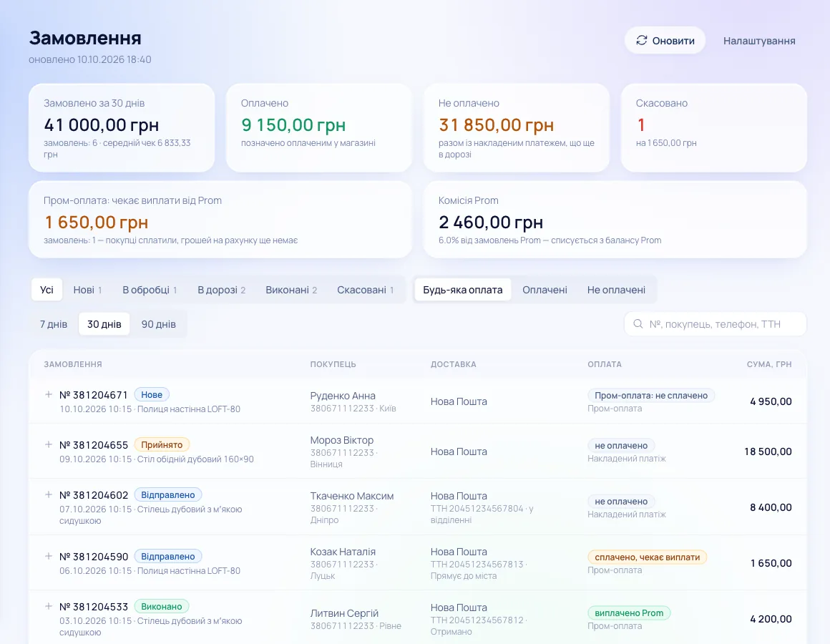Show orders В дорозі
This screenshot has height=644, width=830.
[x=221, y=290]
